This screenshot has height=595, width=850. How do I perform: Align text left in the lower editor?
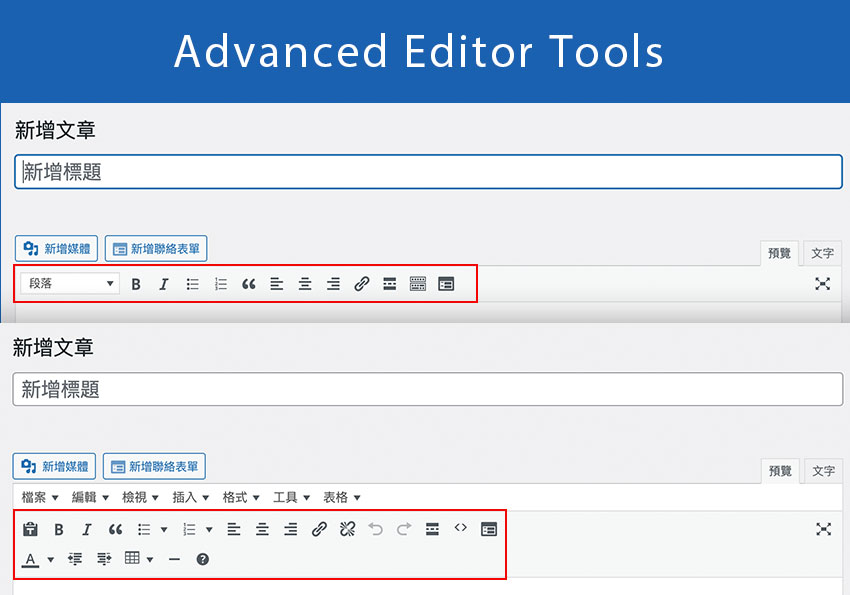click(234, 529)
